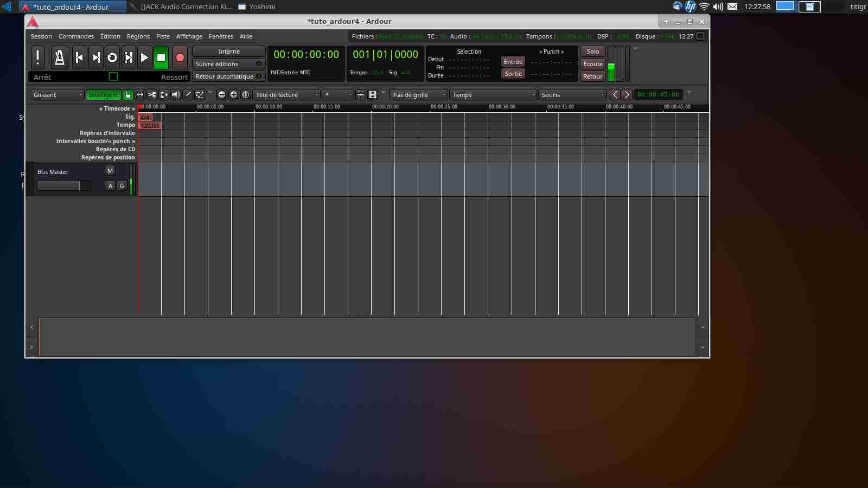Click the main timecode clock 00:00:00:00
The height and width of the screenshot is (488, 868).
click(306, 54)
